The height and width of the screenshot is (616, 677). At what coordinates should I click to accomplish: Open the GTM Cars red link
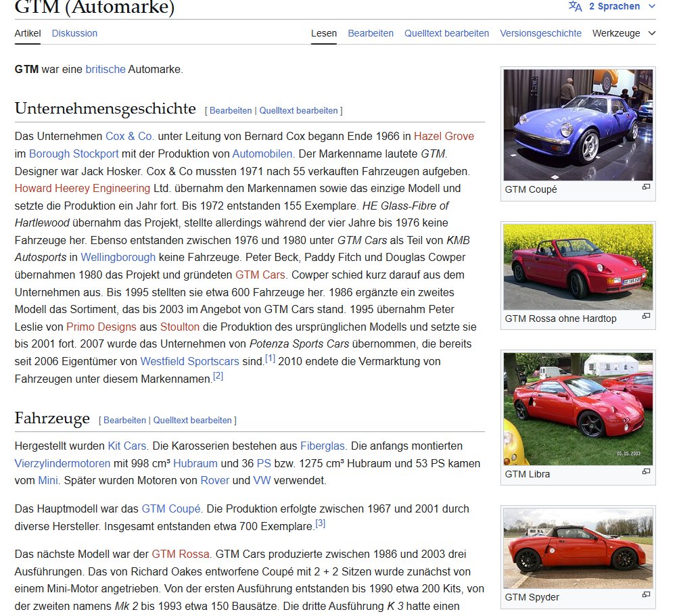(x=260, y=275)
